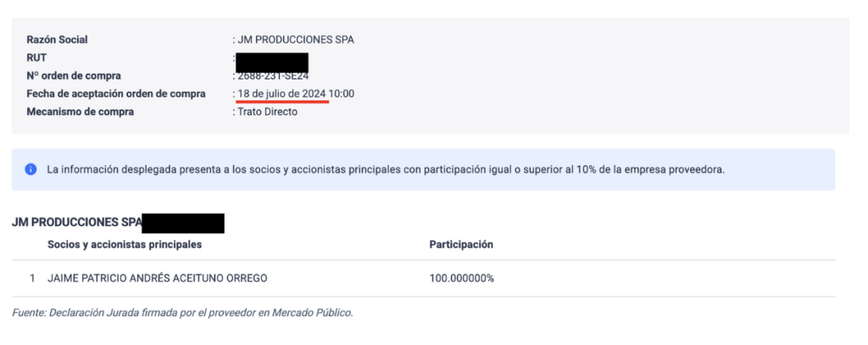Click the blue info icon
The image size is (868, 345).
(31, 170)
